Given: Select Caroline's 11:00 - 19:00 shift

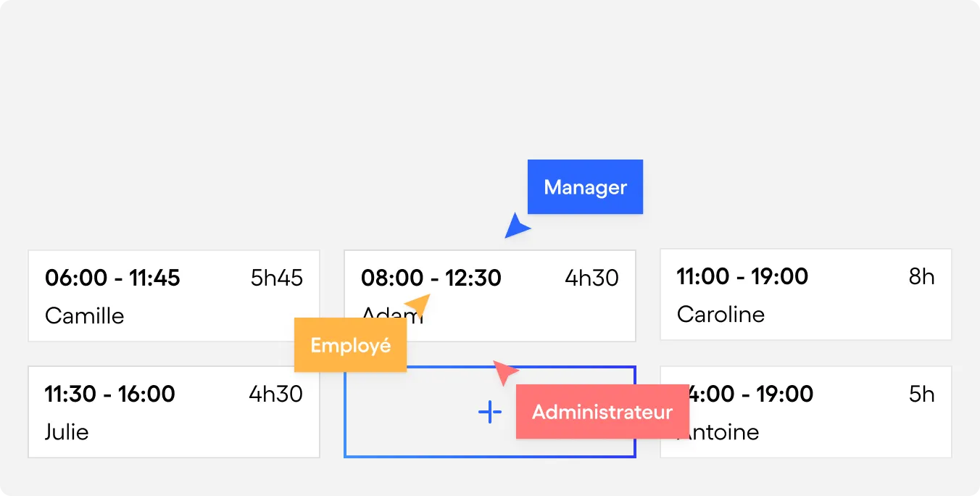Looking at the screenshot, I should (x=805, y=294).
